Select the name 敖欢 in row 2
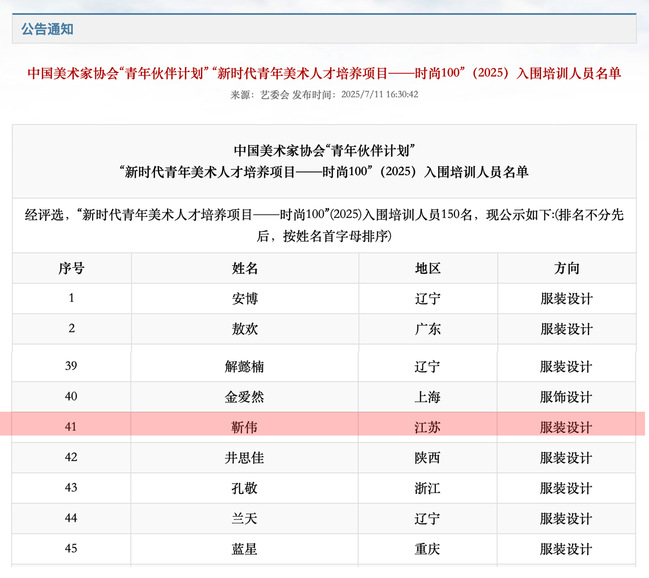The image size is (649, 578). (245, 329)
